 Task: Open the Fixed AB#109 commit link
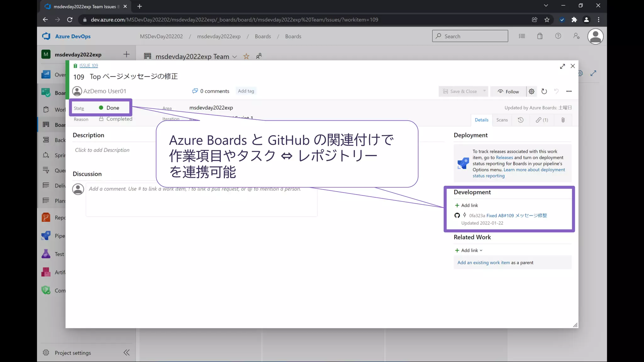click(x=516, y=216)
